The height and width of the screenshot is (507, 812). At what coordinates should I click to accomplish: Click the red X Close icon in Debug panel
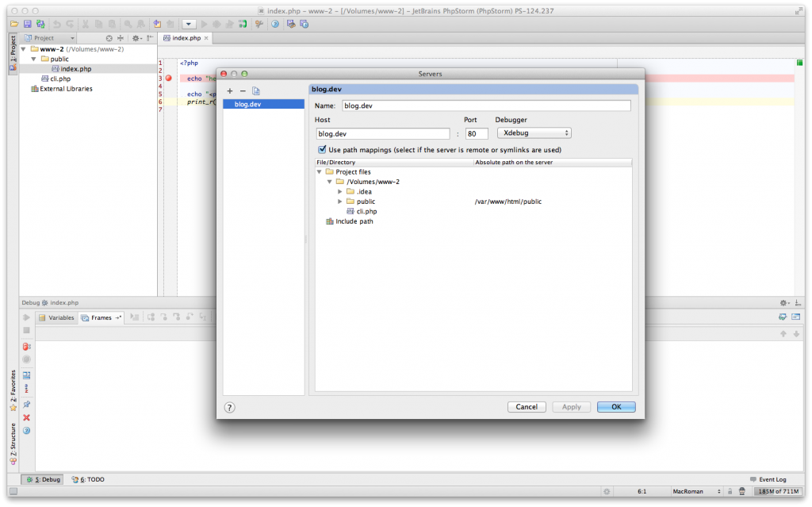coord(26,418)
